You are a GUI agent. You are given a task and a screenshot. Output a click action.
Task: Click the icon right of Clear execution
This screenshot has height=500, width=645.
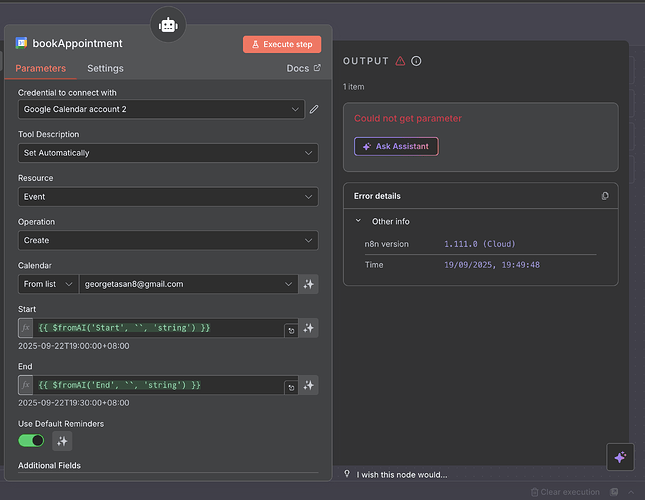614,492
